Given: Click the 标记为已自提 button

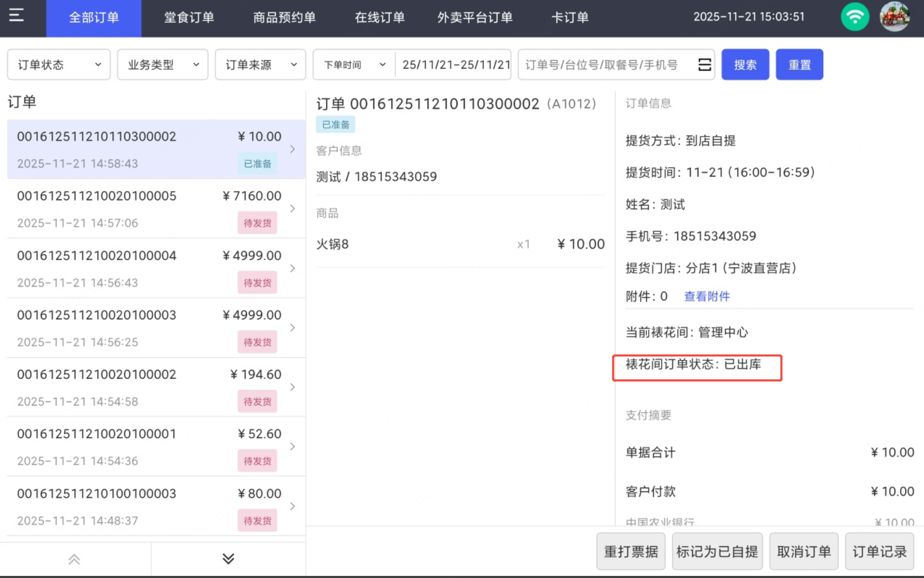Looking at the screenshot, I should pos(717,551).
